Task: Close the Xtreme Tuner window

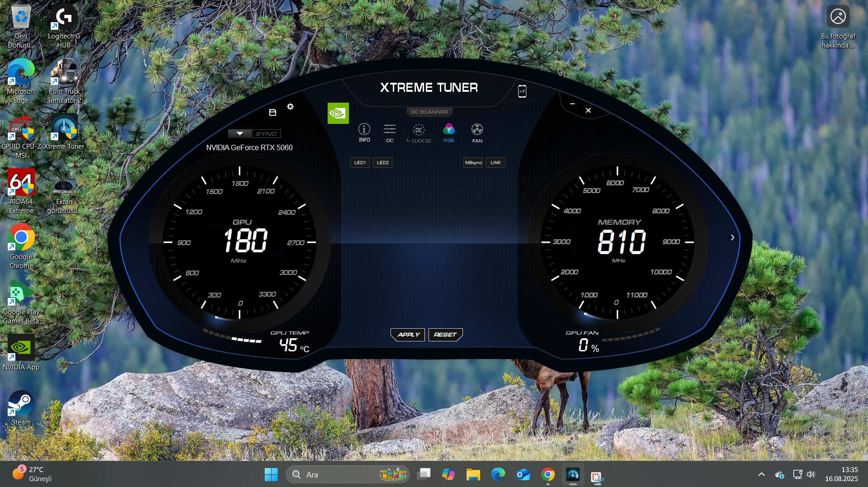Action: point(588,110)
